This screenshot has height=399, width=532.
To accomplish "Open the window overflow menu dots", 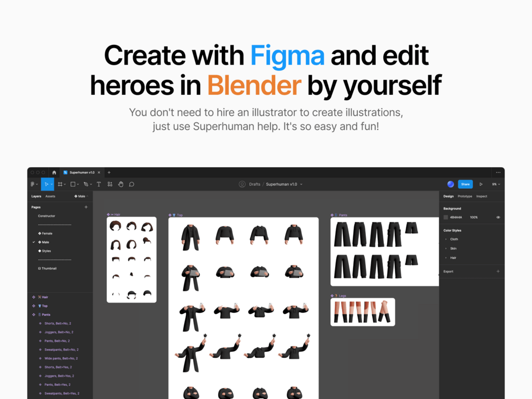I will [498, 173].
